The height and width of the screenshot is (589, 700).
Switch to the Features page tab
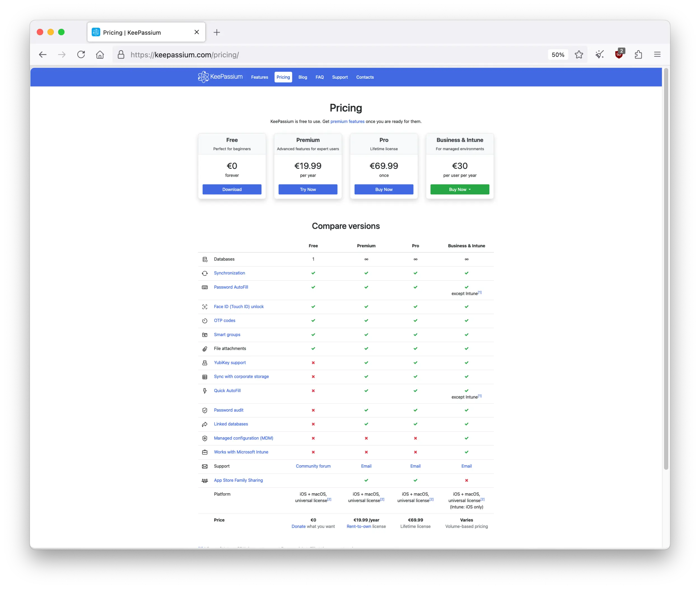coord(259,77)
